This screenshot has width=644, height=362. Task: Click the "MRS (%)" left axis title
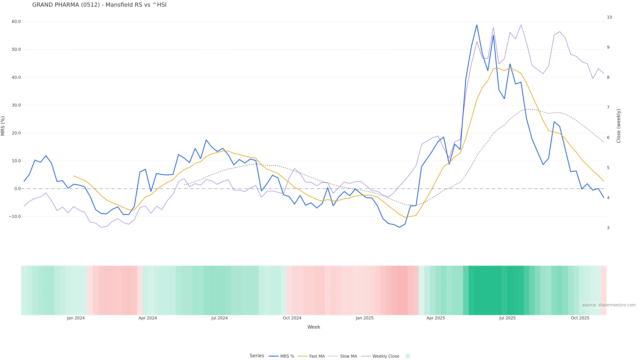pyautogui.click(x=3, y=126)
